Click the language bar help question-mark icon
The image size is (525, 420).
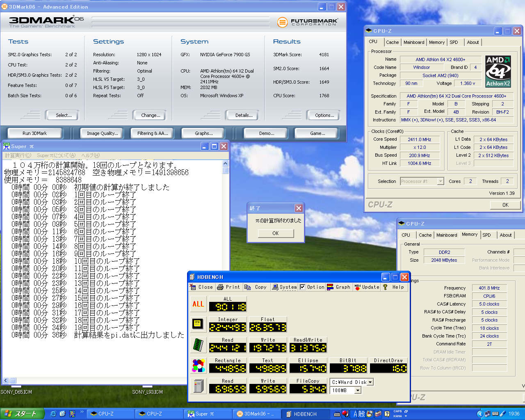[x=387, y=414]
